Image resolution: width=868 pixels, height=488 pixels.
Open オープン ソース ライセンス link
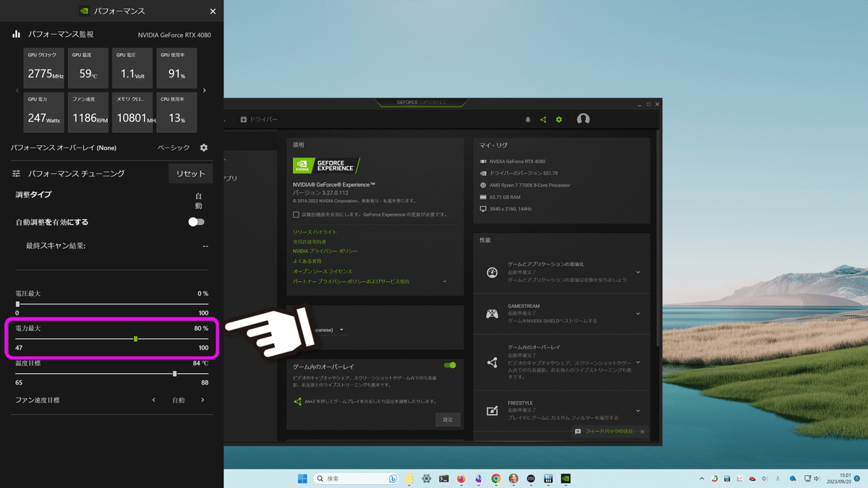point(323,271)
